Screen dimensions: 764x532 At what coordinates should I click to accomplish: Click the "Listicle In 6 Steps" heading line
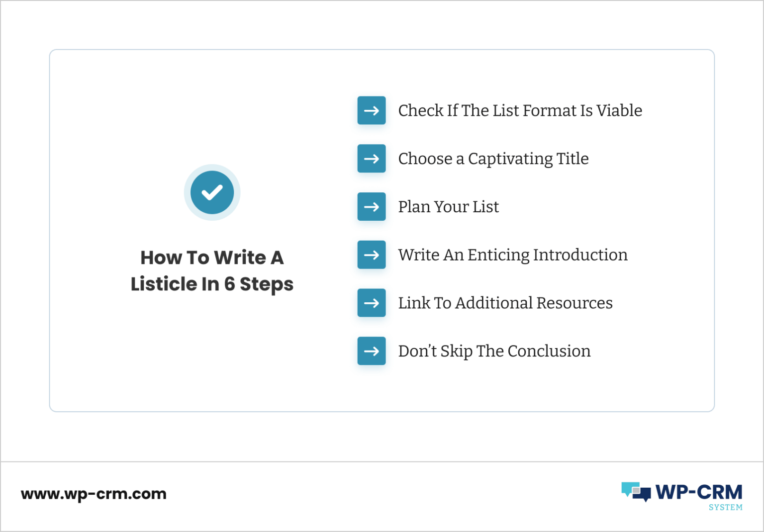tap(212, 284)
